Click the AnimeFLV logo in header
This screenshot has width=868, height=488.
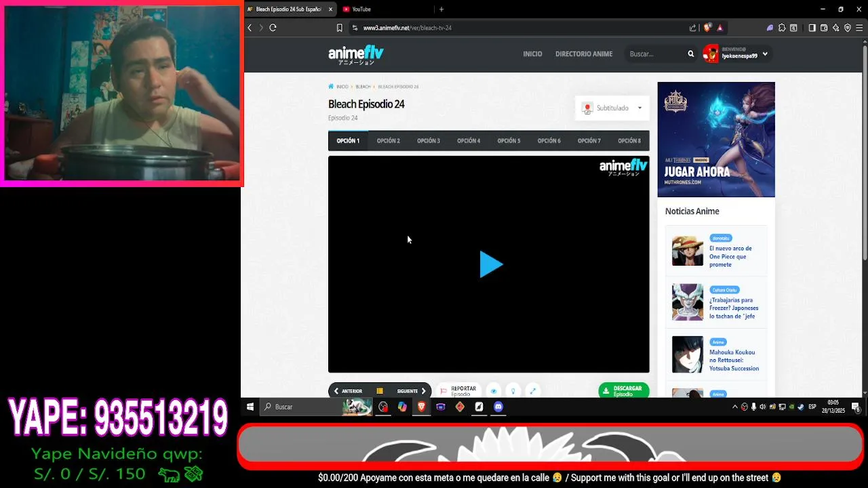pos(356,54)
